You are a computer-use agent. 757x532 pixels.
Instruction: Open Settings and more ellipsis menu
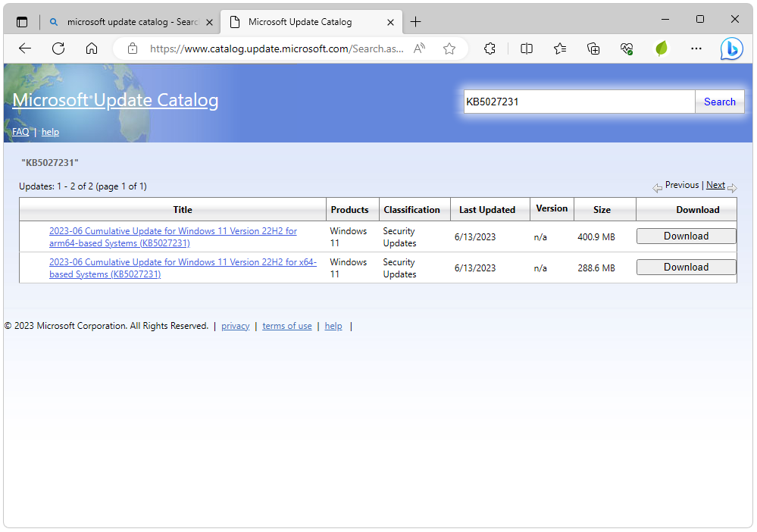(696, 49)
